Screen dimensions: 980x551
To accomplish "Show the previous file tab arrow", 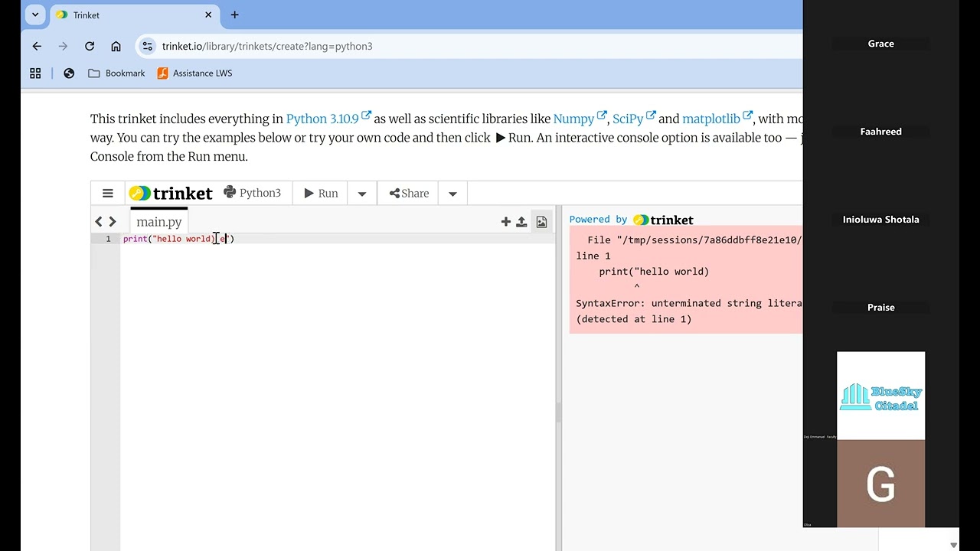I will pos(99,222).
